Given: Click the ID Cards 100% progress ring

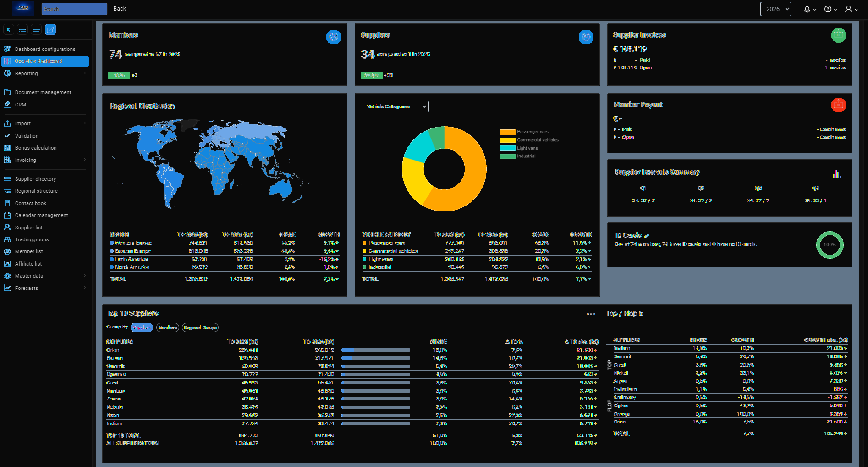Looking at the screenshot, I should point(830,245).
